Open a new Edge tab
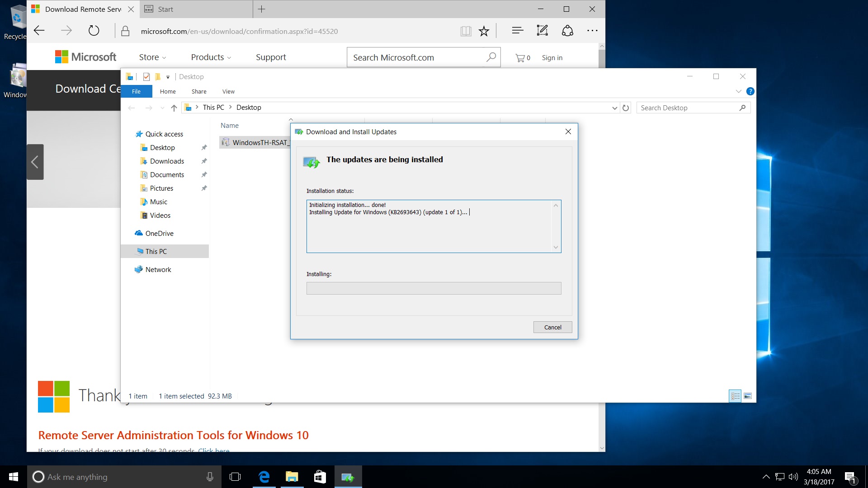 pyautogui.click(x=261, y=9)
